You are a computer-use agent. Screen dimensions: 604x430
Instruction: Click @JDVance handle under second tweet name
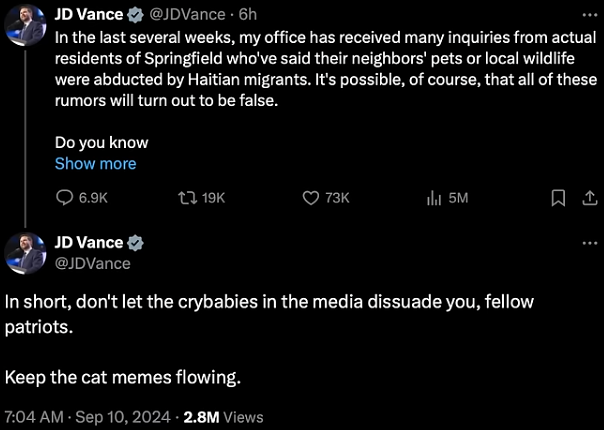pos(92,263)
